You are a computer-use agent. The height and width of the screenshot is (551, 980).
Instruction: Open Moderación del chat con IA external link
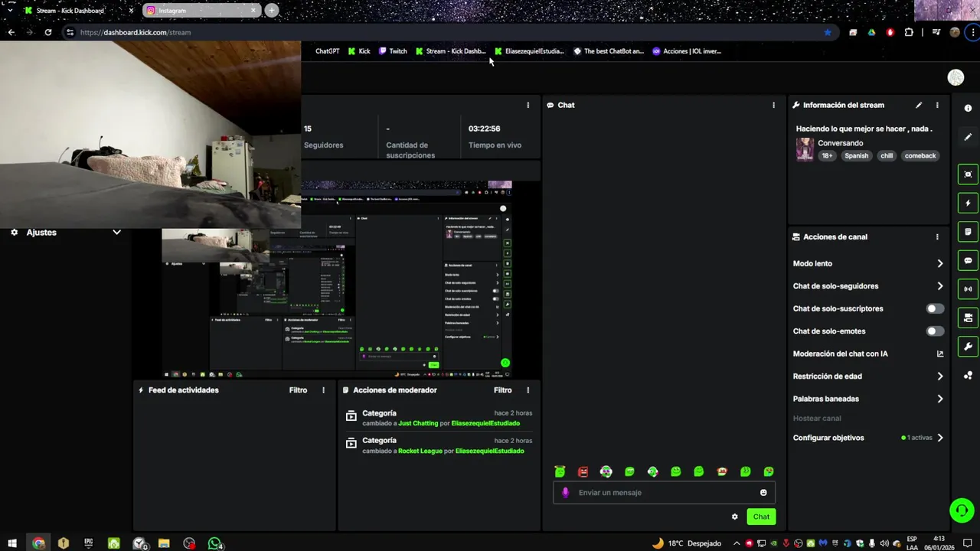tap(940, 354)
